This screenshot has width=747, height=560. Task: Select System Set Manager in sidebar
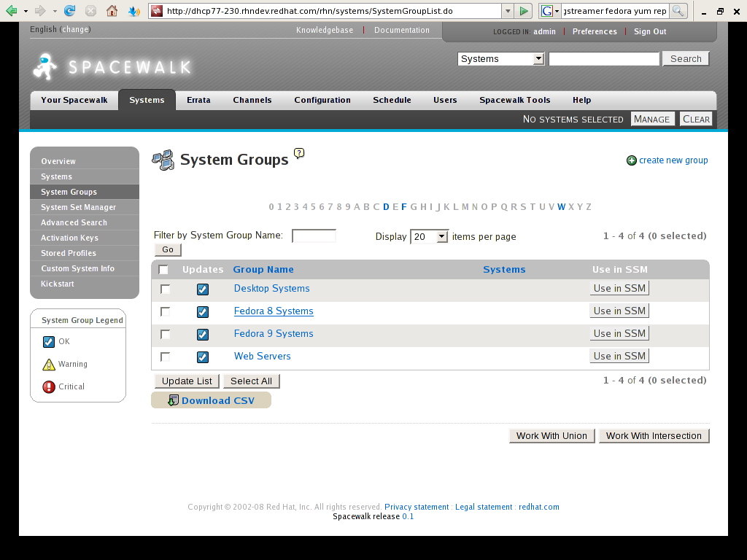[85, 207]
